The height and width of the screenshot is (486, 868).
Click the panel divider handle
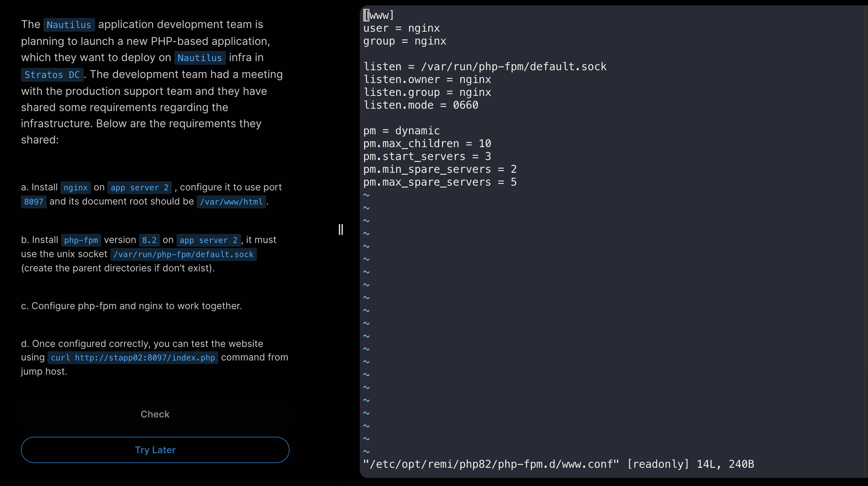(341, 230)
